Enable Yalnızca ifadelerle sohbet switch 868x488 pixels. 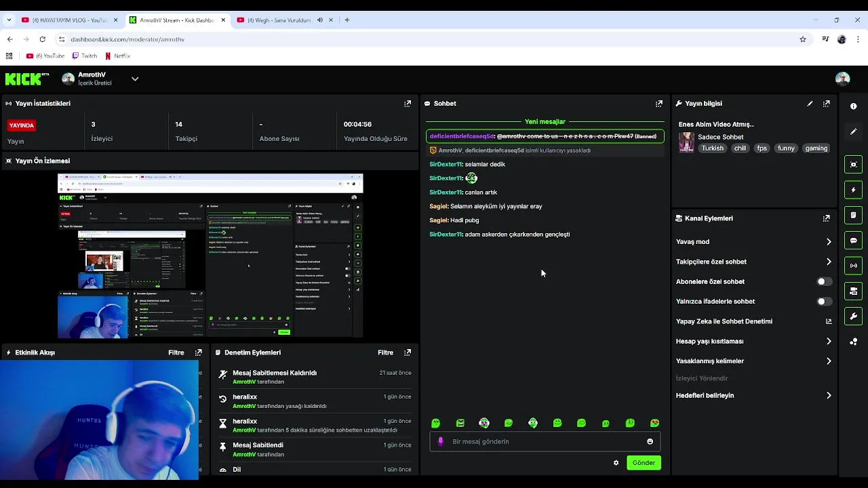(824, 301)
